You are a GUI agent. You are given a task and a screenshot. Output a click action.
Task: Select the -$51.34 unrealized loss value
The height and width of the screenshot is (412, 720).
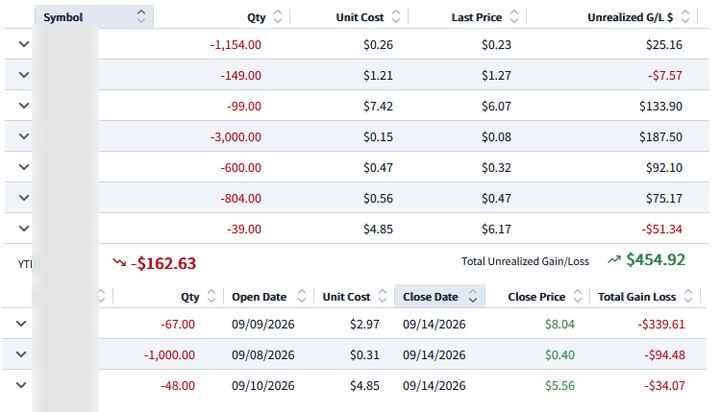pos(662,229)
